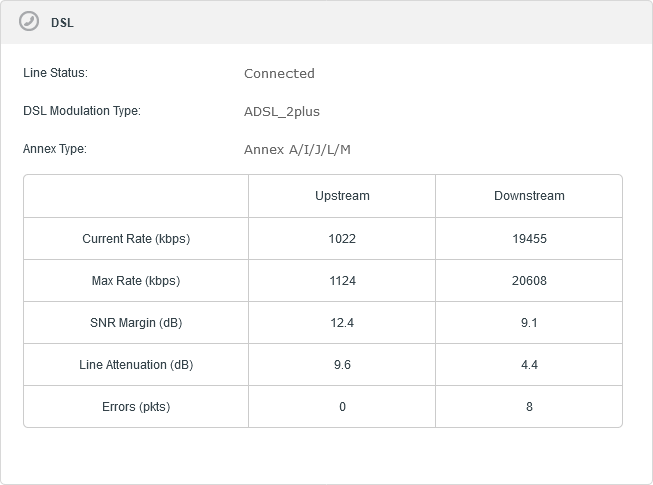Click the SNR Margin (dB) label

pos(136,323)
